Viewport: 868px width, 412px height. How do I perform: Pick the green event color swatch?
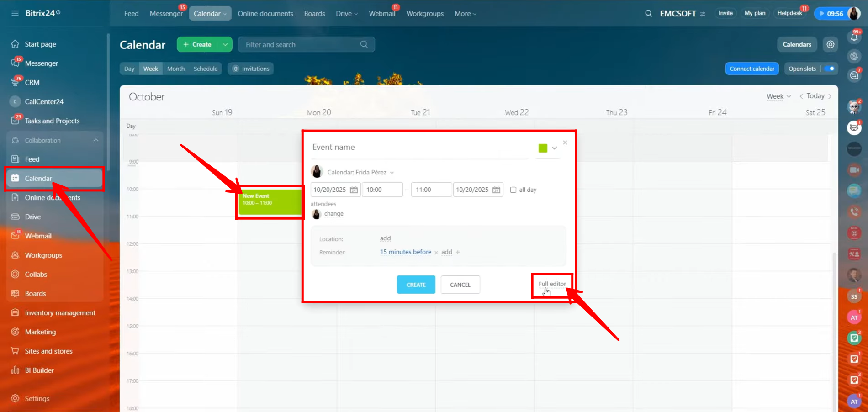(x=543, y=148)
